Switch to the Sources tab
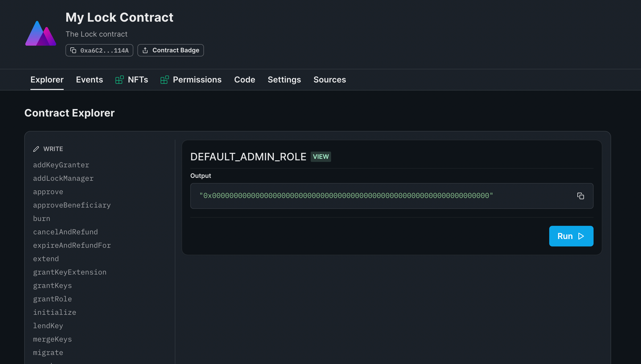The image size is (641, 364). [330, 80]
